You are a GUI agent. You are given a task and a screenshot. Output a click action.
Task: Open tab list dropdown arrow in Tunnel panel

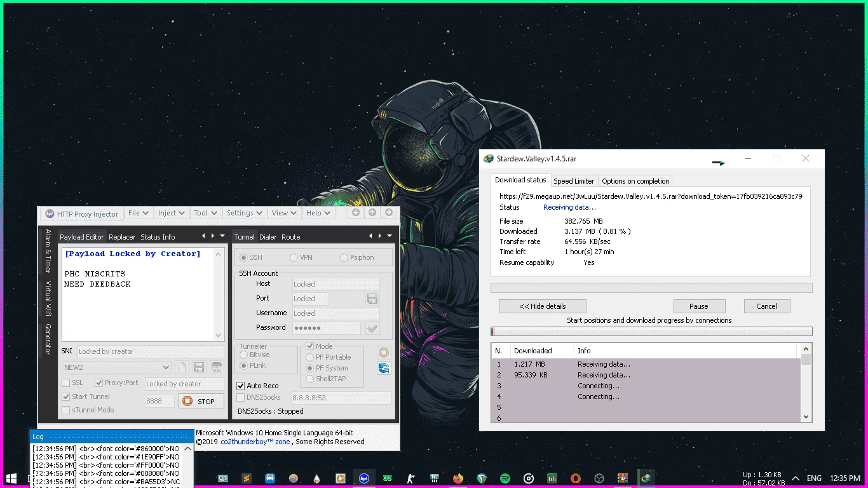390,236
